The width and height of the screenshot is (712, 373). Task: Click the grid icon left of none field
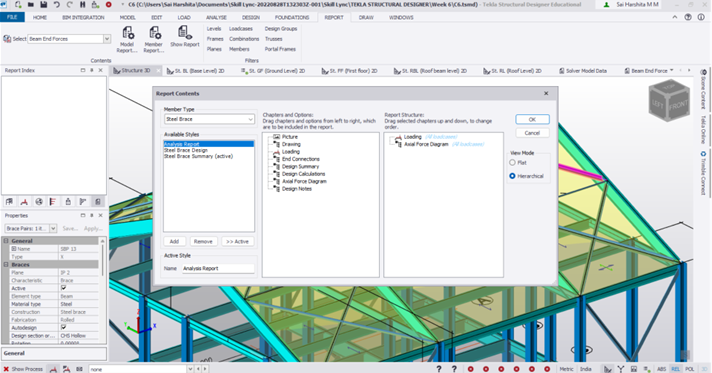point(79,369)
